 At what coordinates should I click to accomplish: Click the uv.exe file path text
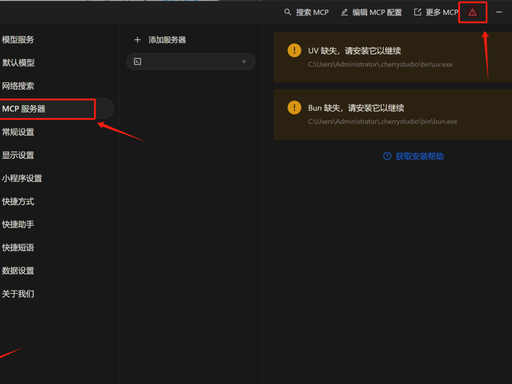tap(380, 64)
